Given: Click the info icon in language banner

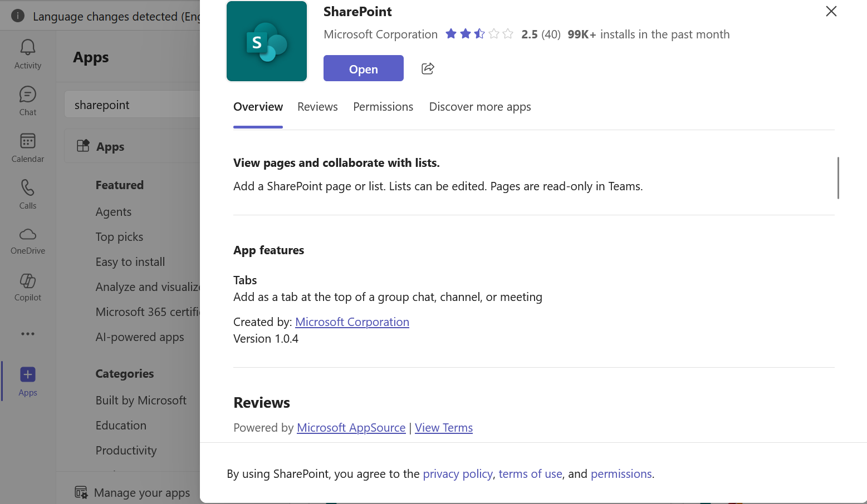Looking at the screenshot, I should 18,16.
